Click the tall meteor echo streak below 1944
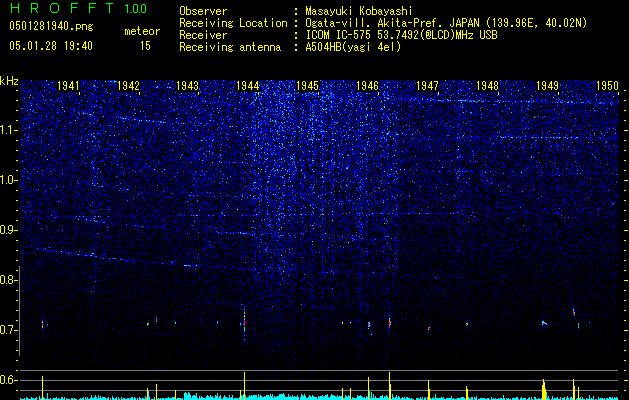Screen dimensions: 629x400 pos(244,323)
